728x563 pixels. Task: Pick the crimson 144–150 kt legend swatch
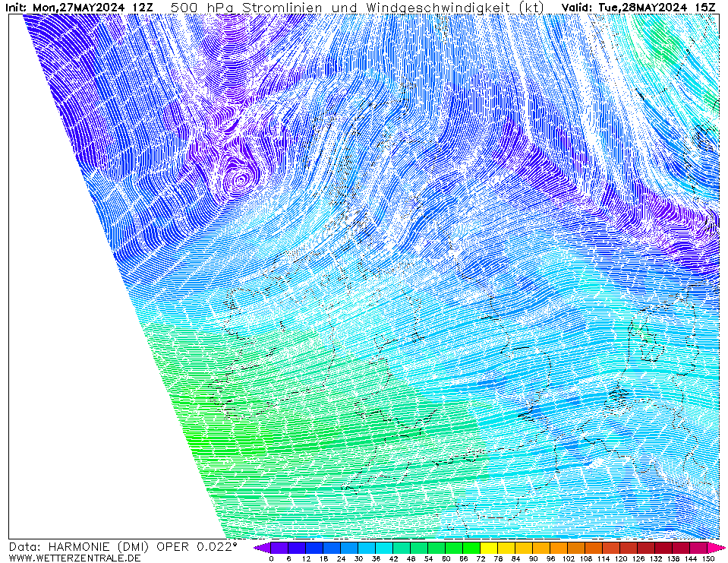(698, 548)
